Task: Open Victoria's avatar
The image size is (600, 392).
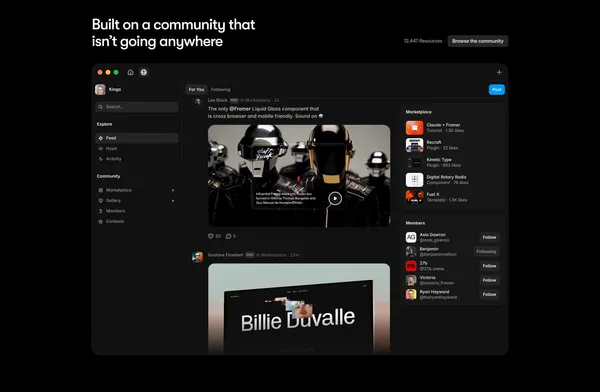Action: pyautogui.click(x=411, y=280)
